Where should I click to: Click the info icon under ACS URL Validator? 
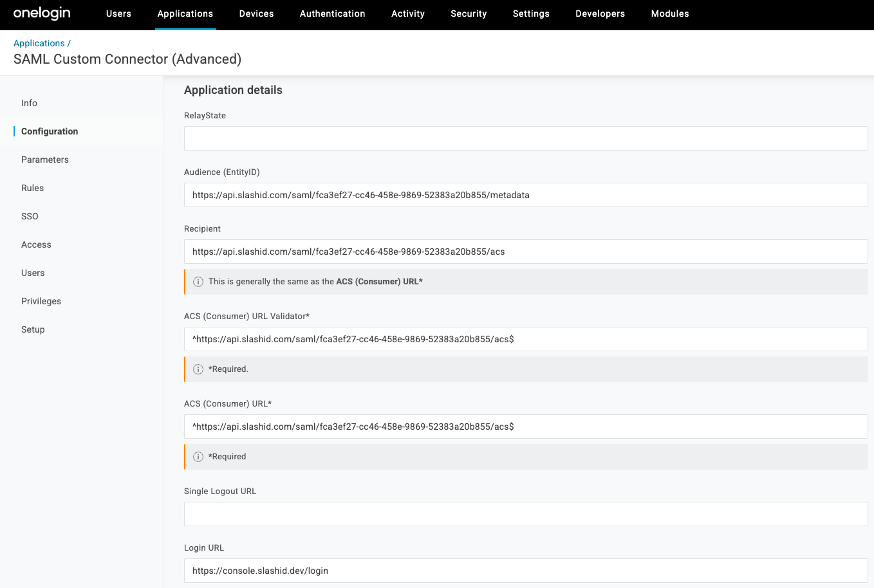pyautogui.click(x=198, y=369)
